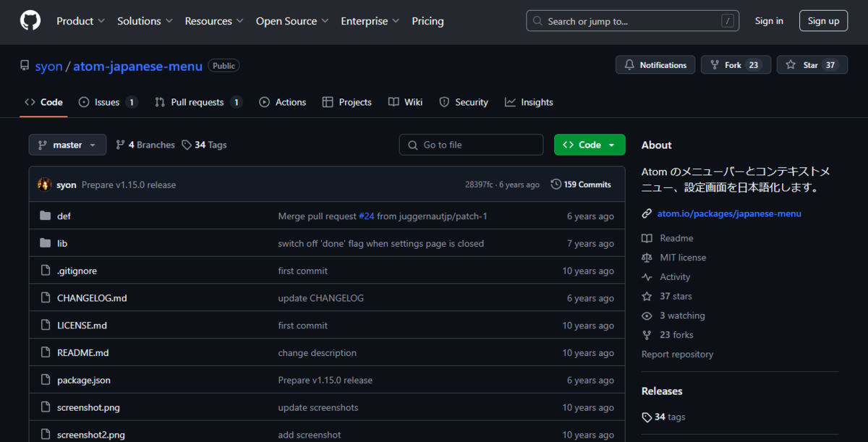Switch to the Code tab
Viewport: 868px width, 442px height.
(x=43, y=102)
